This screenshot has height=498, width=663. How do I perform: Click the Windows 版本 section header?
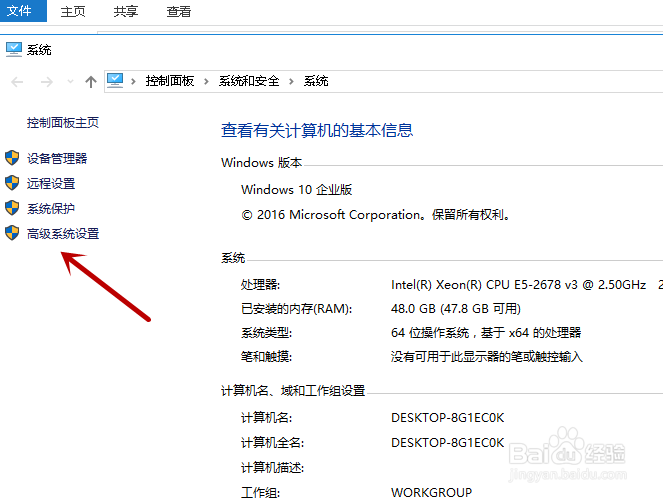pyautogui.click(x=261, y=163)
